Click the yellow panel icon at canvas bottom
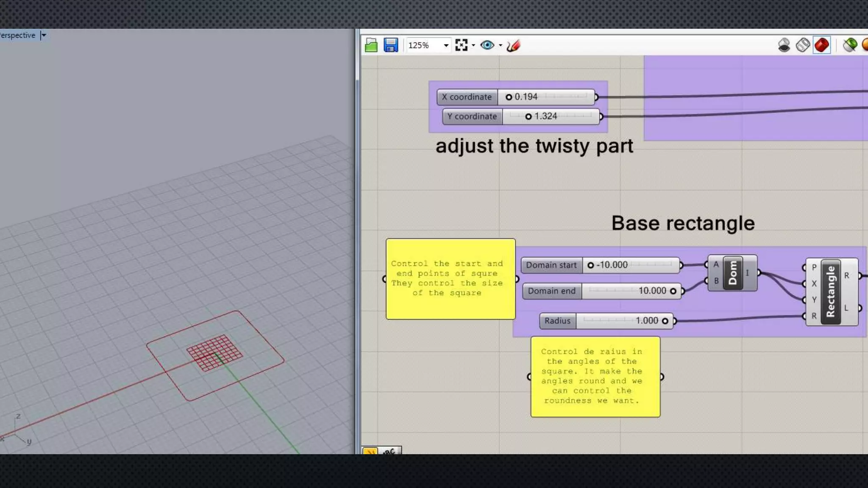Viewport: 868px width, 488px height. (x=370, y=452)
